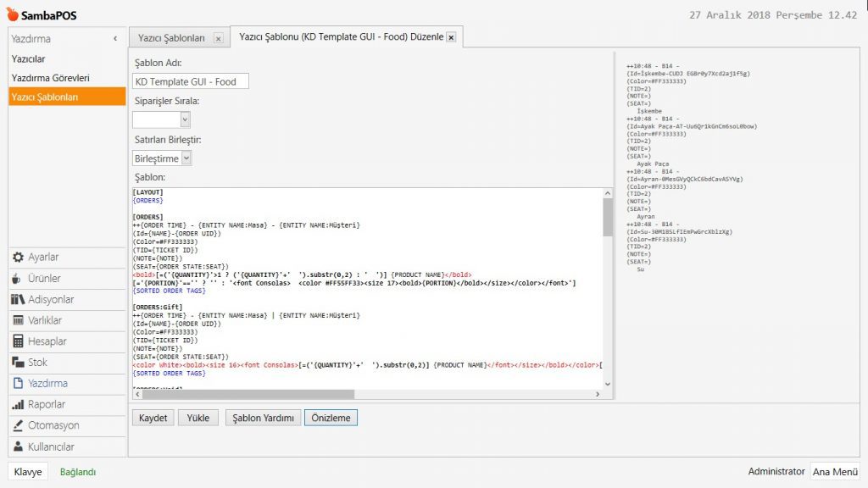Collapse the Yazdırma sidebar section
868x488 pixels.
(114, 39)
